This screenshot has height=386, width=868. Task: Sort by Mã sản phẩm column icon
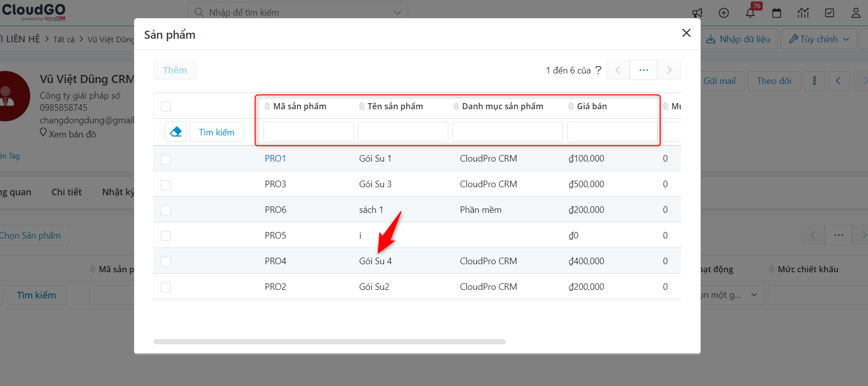point(267,106)
